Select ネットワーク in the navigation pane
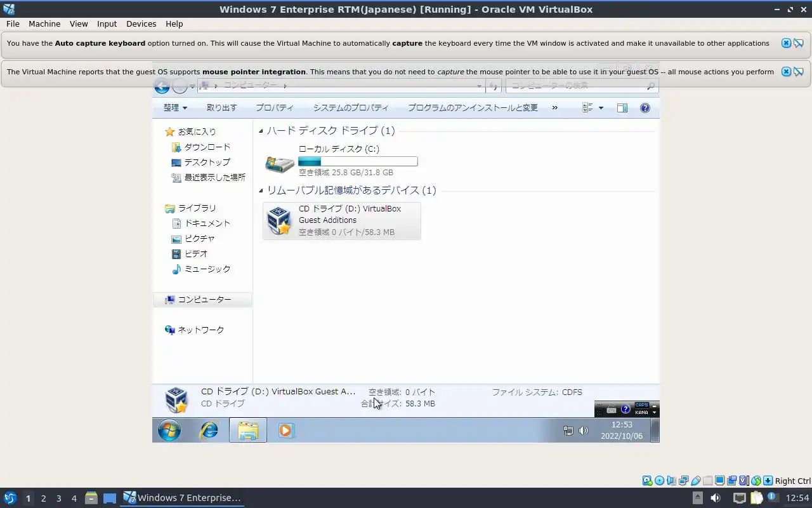Image resolution: width=812 pixels, height=508 pixels. coord(194,330)
